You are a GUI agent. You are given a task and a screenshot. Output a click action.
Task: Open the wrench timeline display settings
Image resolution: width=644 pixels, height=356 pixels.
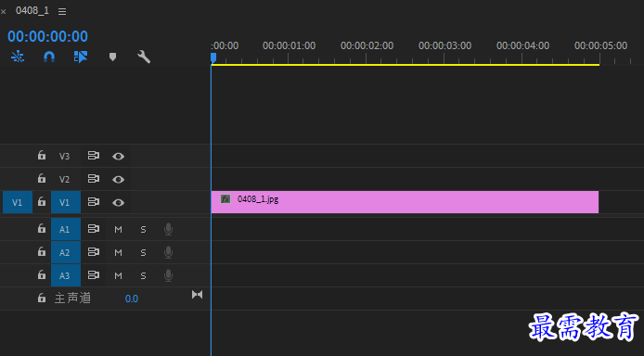pyautogui.click(x=144, y=57)
